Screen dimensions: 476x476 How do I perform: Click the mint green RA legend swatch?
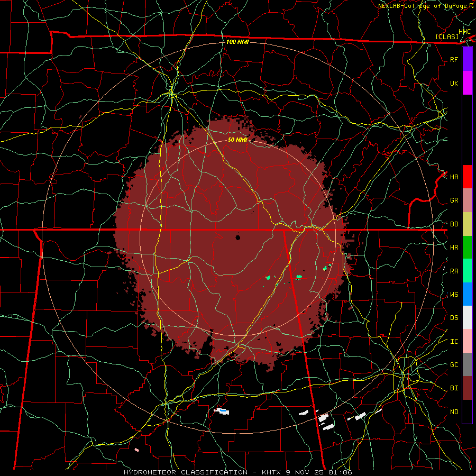tap(467, 271)
